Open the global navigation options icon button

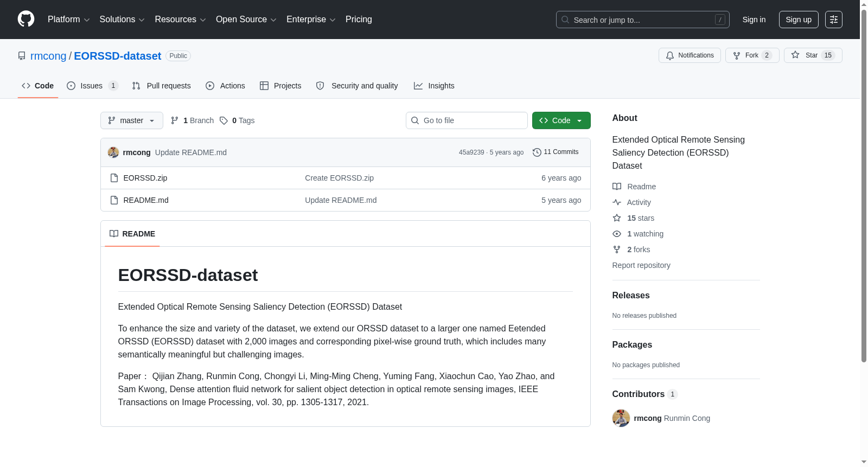pos(834,20)
